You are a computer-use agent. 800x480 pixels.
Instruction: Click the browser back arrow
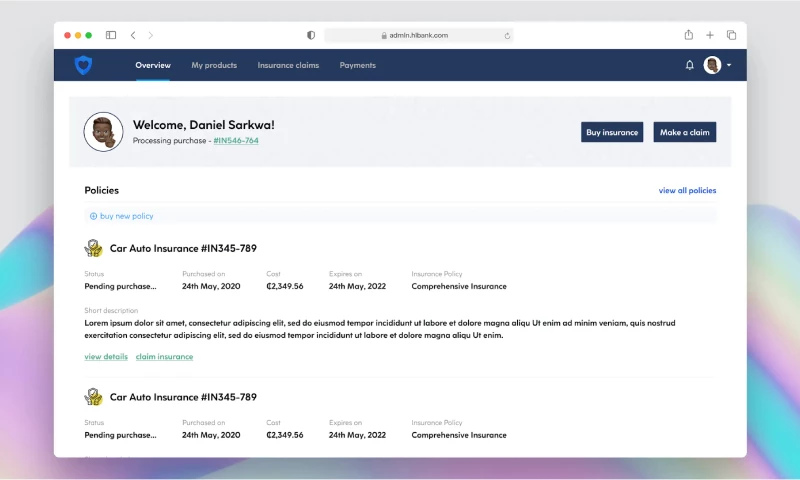tap(134, 35)
